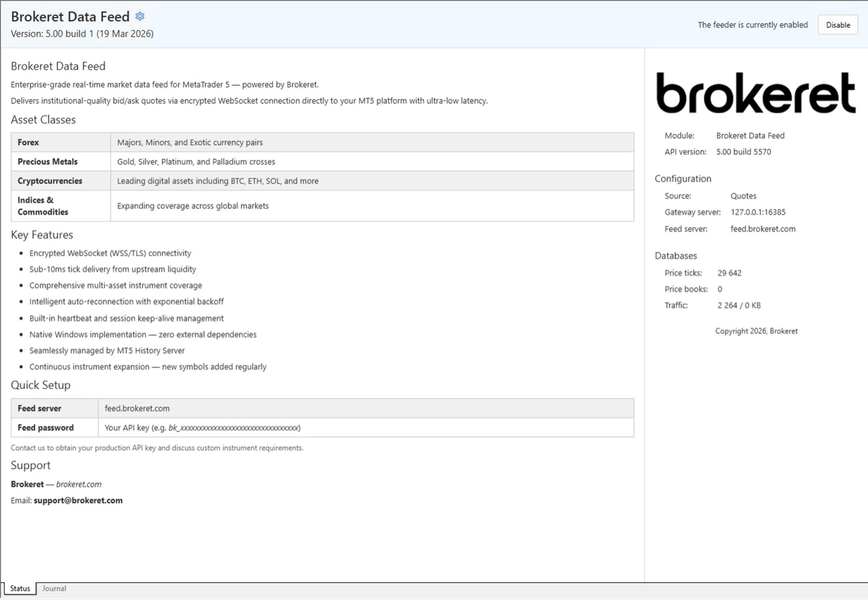Click the Traffic value 2 264 / 0 KB
Viewport: 868px width, 600px height.
point(739,305)
